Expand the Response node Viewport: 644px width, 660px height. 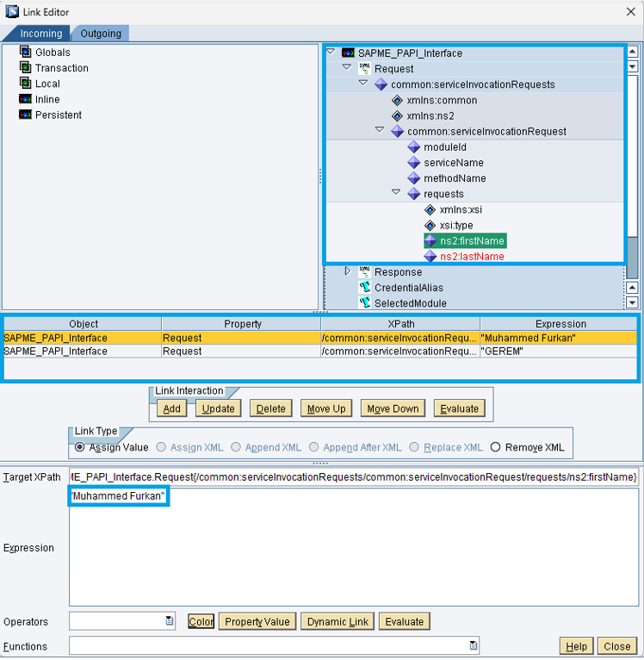(347, 271)
